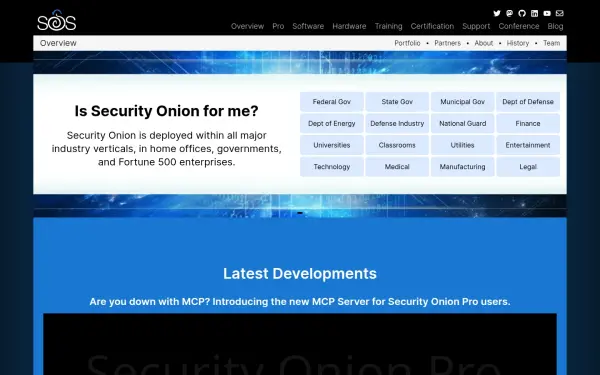
Task: Select the Legal tile
Action: tap(528, 167)
